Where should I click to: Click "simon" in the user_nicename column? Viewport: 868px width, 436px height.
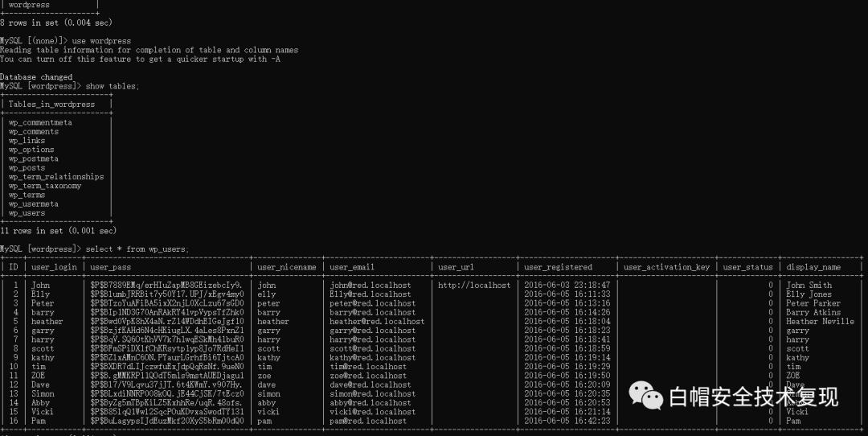[x=268, y=394]
